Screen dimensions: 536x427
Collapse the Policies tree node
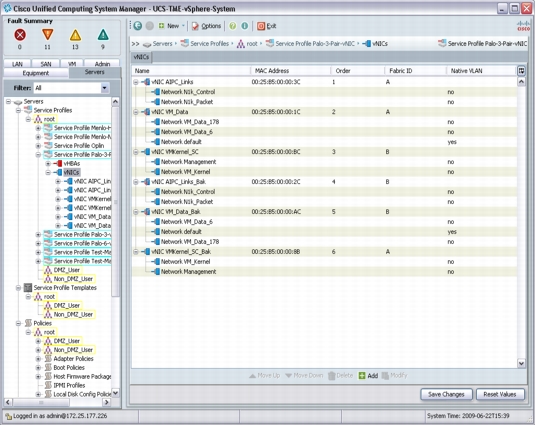(18, 323)
